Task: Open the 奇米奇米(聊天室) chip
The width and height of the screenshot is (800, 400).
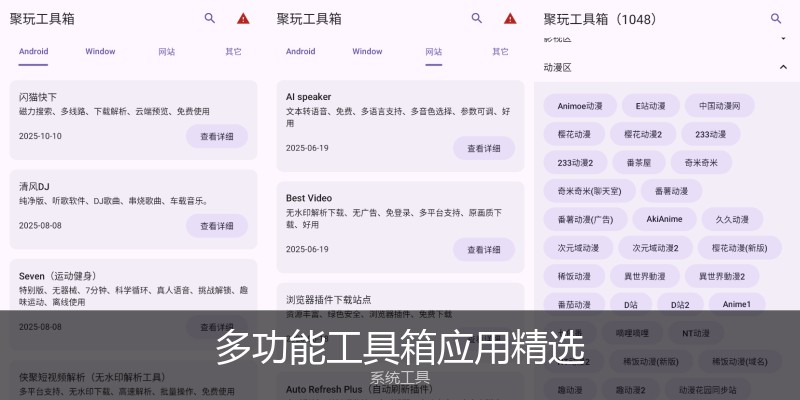Action: (x=589, y=191)
